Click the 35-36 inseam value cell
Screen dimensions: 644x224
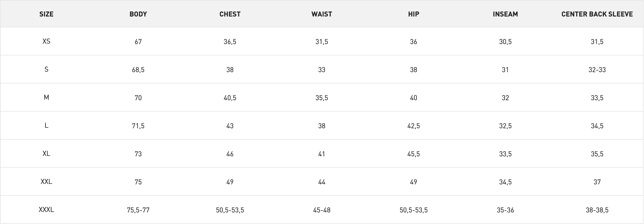click(505, 210)
